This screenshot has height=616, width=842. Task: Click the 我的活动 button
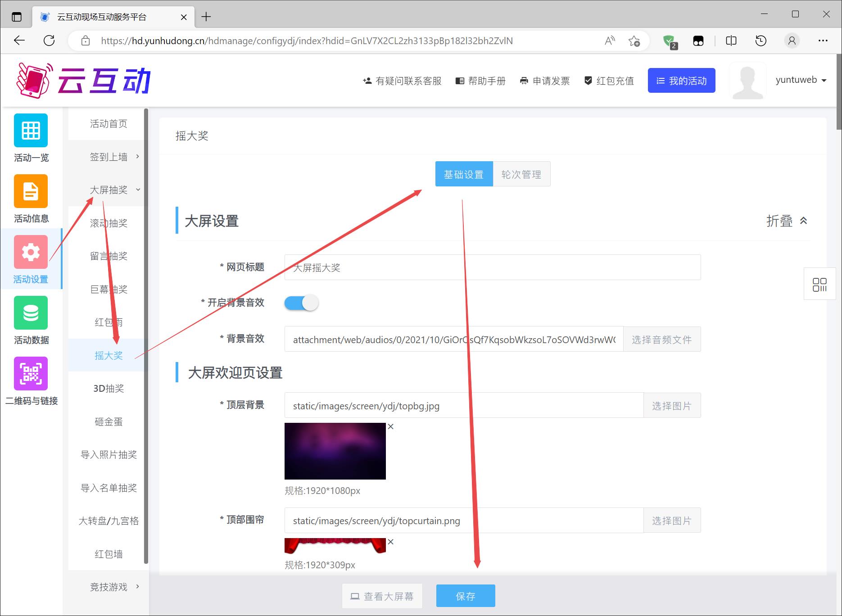tap(681, 81)
